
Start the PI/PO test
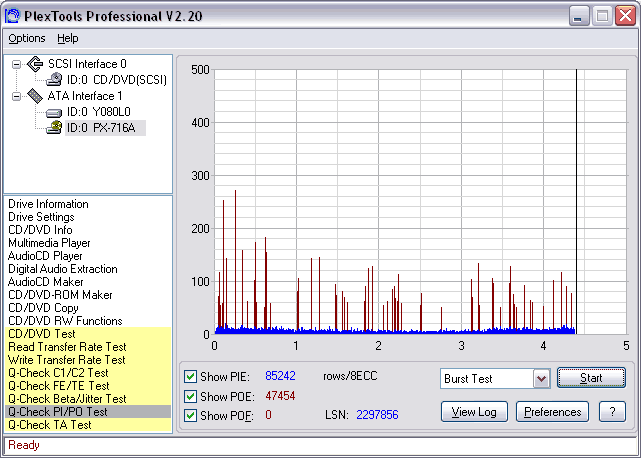pyautogui.click(x=591, y=378)
